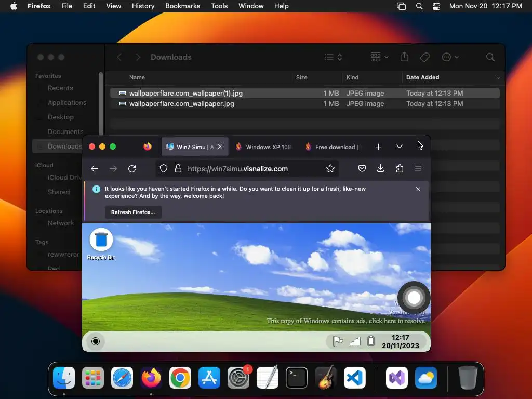Open Applications in the Finder sidebar
This screenshot has width=532, height=399.
[67, 102]
